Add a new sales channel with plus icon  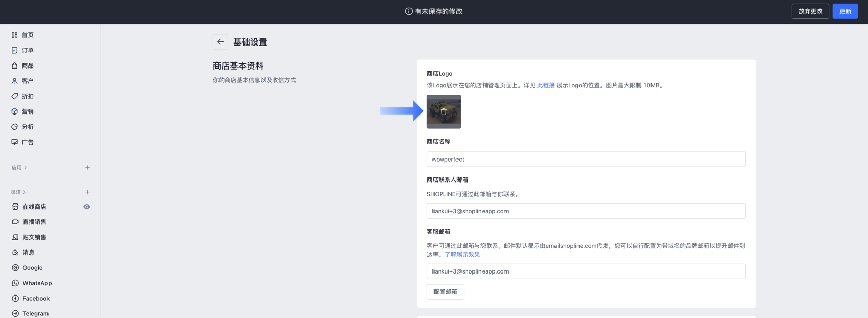point(87,192)
